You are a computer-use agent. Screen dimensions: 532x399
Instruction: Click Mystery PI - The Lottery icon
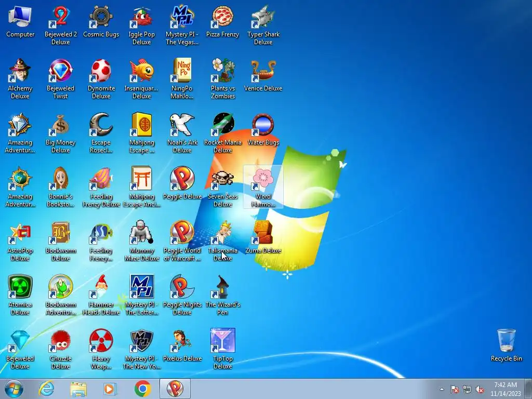point(141,295)
